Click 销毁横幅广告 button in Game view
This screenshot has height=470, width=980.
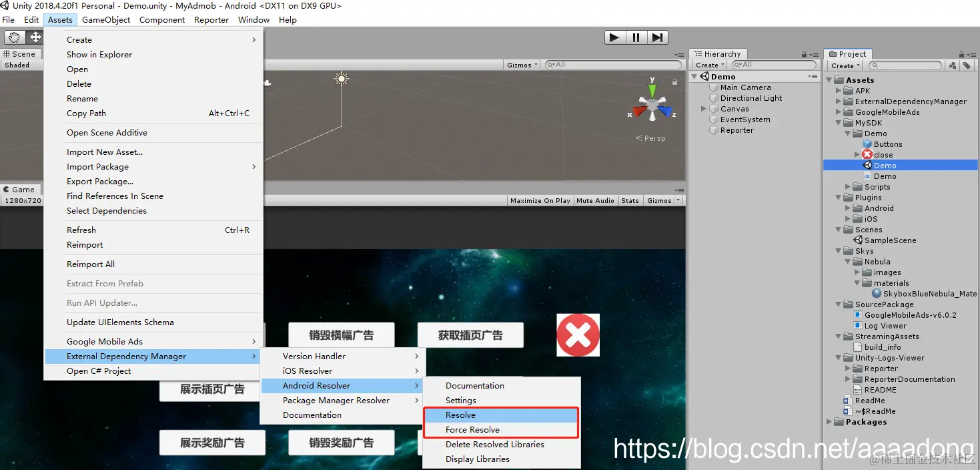coord(341,335)
